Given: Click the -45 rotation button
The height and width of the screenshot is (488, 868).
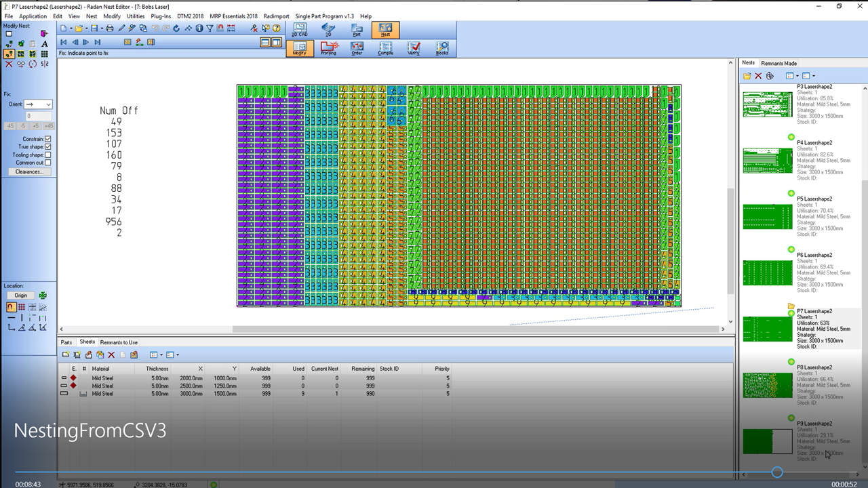Looking at the screenshot, I should click(x=10, y=126).
